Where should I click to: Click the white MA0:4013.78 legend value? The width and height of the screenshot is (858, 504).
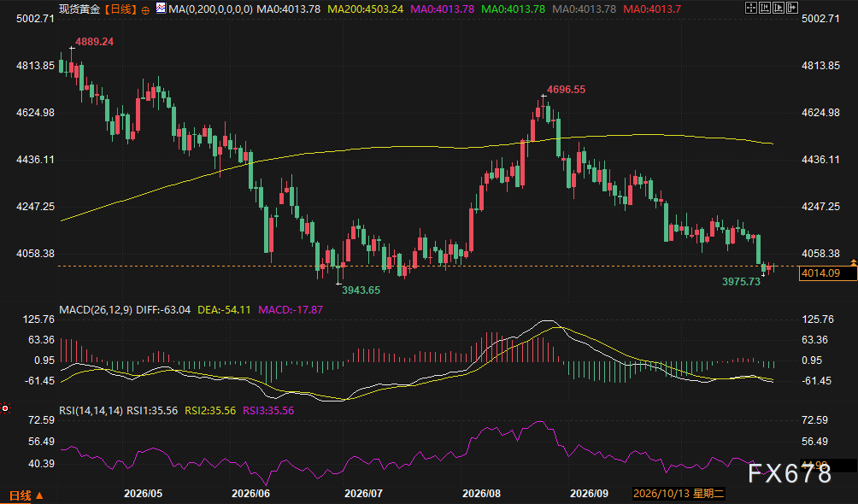point(288,9)
